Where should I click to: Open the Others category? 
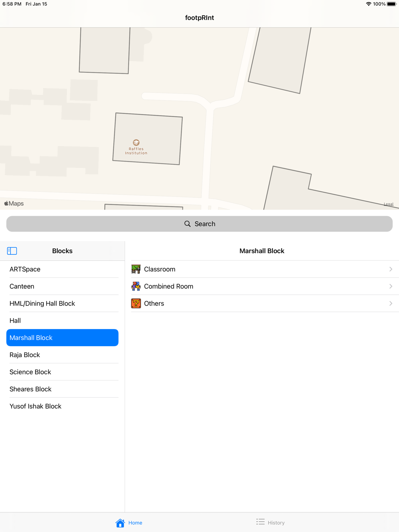coord(262,303)
